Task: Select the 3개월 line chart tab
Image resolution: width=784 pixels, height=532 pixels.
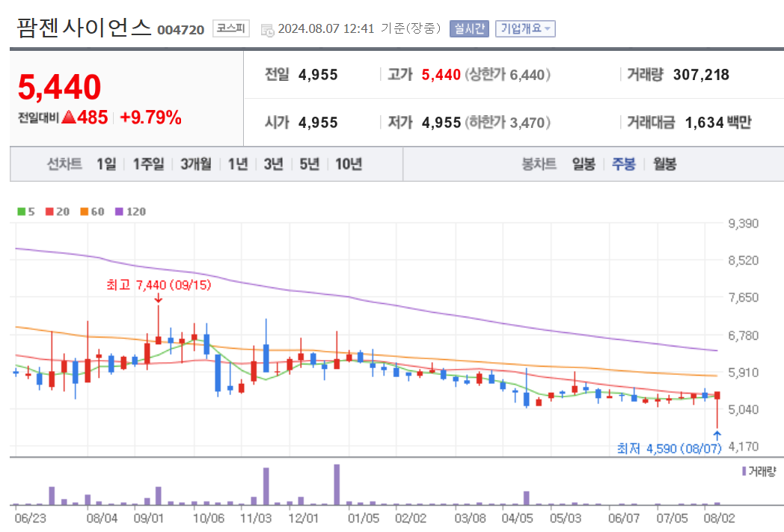Action: (x=196, y=164)
